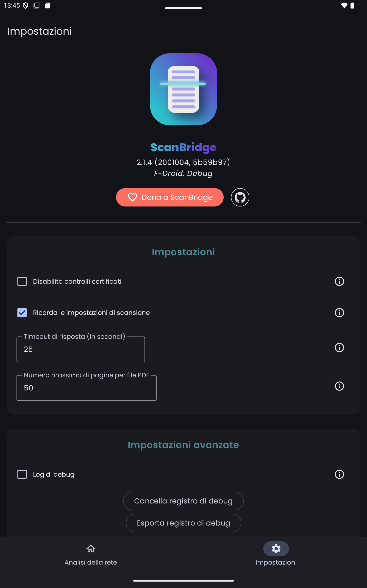Uncheck Ricorda le impostazioni di scansione
Image resolution: width=367 pixels, height=588 pixels.
[x=22, y=312]
